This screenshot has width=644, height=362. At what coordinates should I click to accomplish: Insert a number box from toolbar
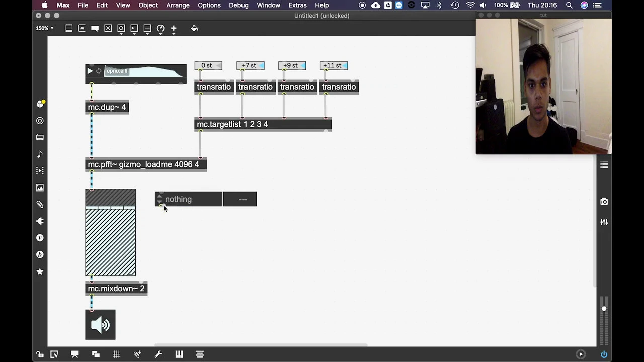click(x=134, y=28)
